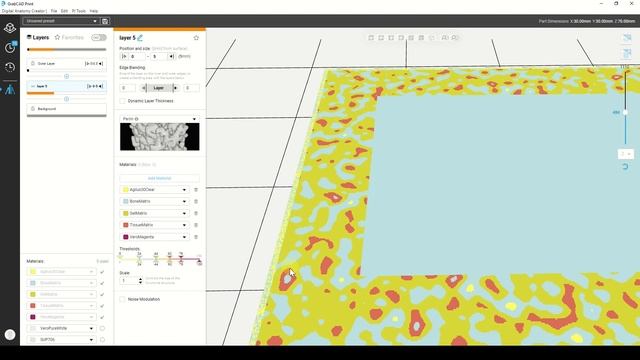This screenshot has width=640, height=360.
Task: Click the Layer button in Edge Blending
Action: pos(158,88)
